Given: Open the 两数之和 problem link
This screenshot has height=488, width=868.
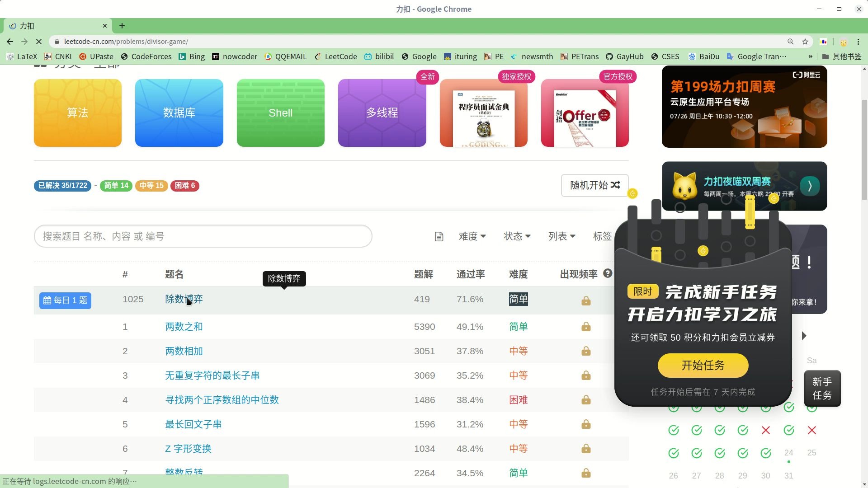Looking at the screenshot, I should pos(184,326).
